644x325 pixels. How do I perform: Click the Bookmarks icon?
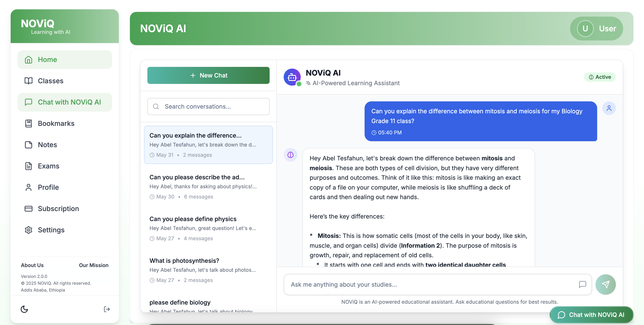(29, 123)
